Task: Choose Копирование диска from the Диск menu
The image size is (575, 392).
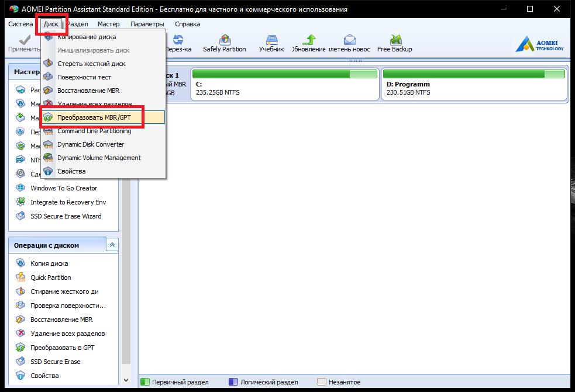Action: (103, 37)
